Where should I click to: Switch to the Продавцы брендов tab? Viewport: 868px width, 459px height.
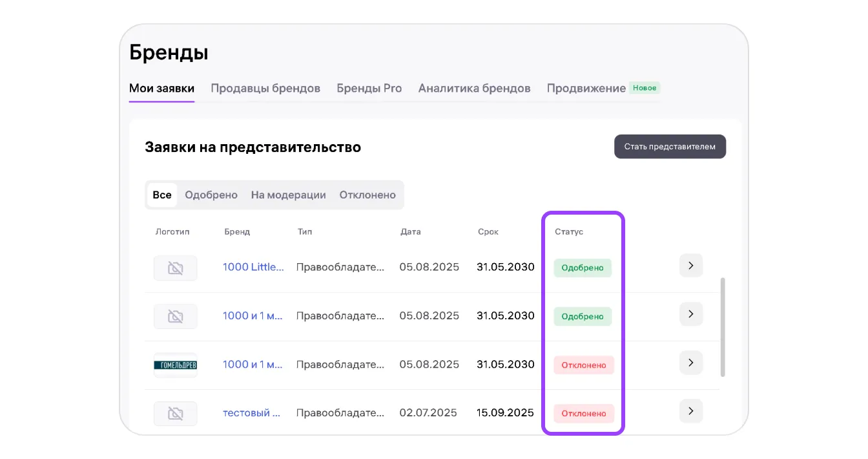(265, 89)
